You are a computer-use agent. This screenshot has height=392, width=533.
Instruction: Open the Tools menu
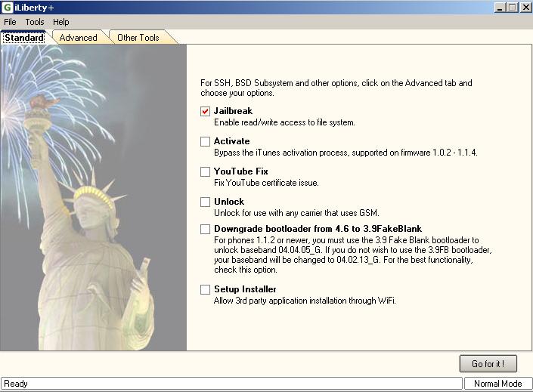click(35, 22)
